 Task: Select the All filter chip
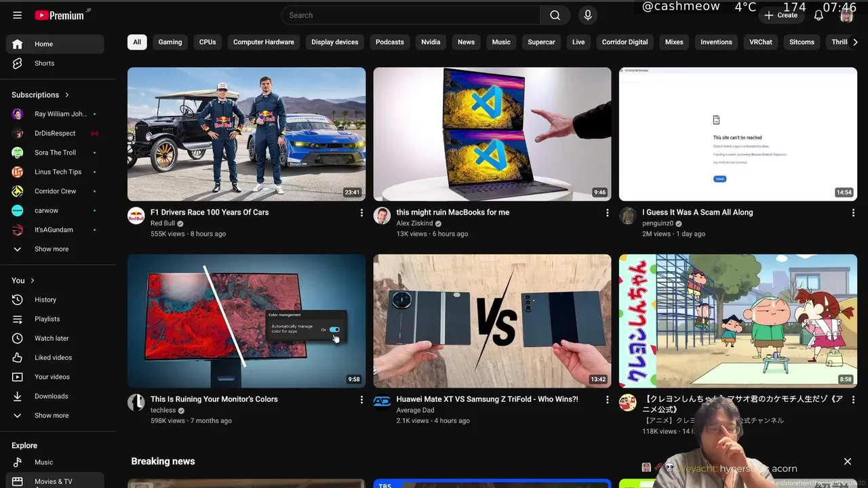tap(137, 42)
